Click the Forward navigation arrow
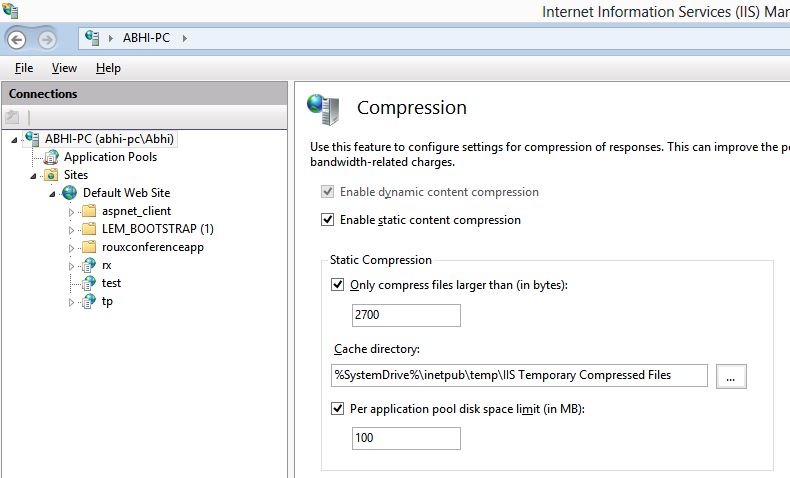The height and width of the screenshot is (478, 790). click(47, 39)
